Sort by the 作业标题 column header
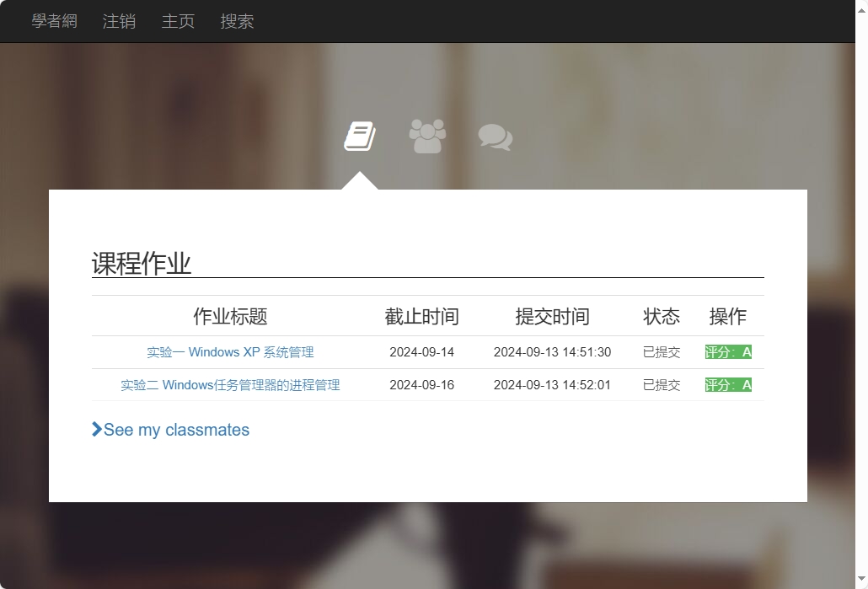This screenshot has height=589, width=868. click(230, 316)
